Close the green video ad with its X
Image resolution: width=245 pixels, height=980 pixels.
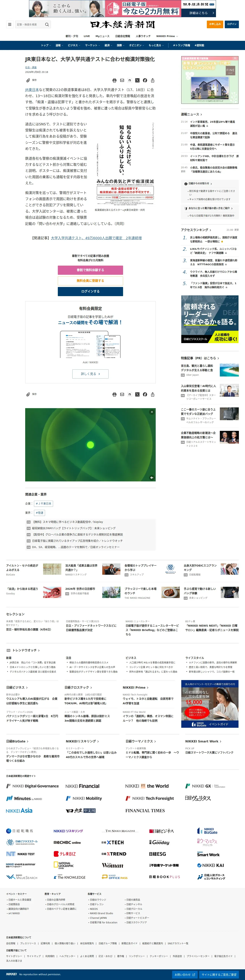pyautogui.click(x=152, y=412)
